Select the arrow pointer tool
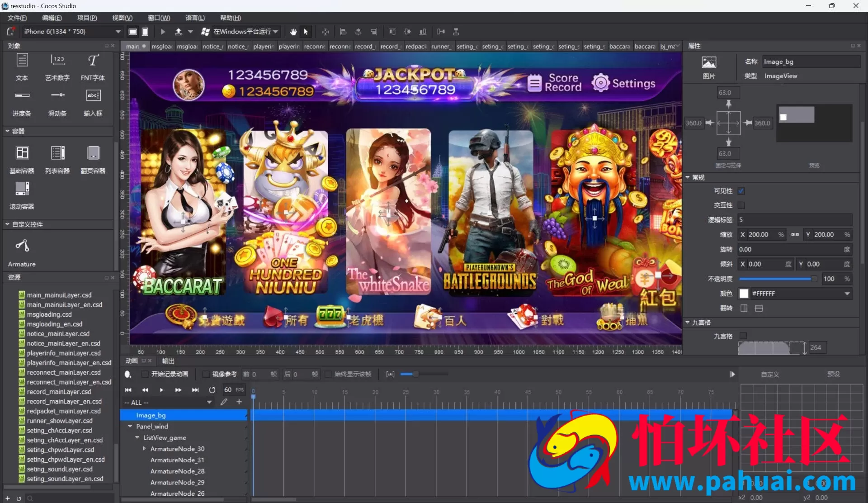The height and width of the screenshot is (503, 868). (306, 32)
